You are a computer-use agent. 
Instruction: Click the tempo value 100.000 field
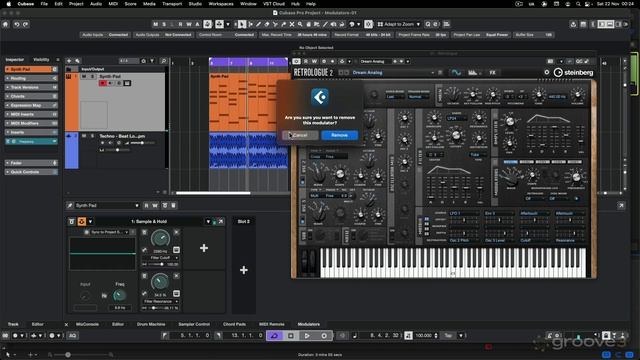point(424,336)
